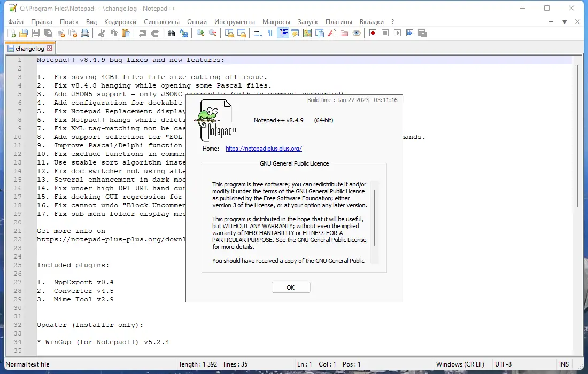Toggle show all characters pilcrow icon
Viewport: 588px width, 374px height.
270,33
